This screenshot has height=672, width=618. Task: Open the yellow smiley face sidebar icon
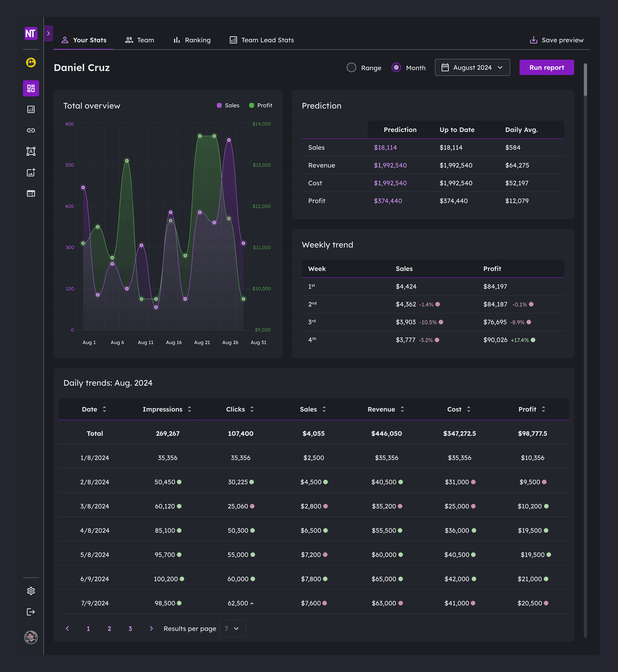pos(31,62)
